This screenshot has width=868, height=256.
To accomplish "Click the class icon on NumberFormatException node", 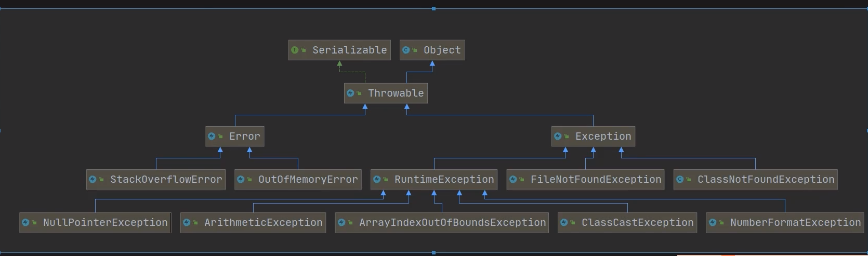I will tap(713, 223).
